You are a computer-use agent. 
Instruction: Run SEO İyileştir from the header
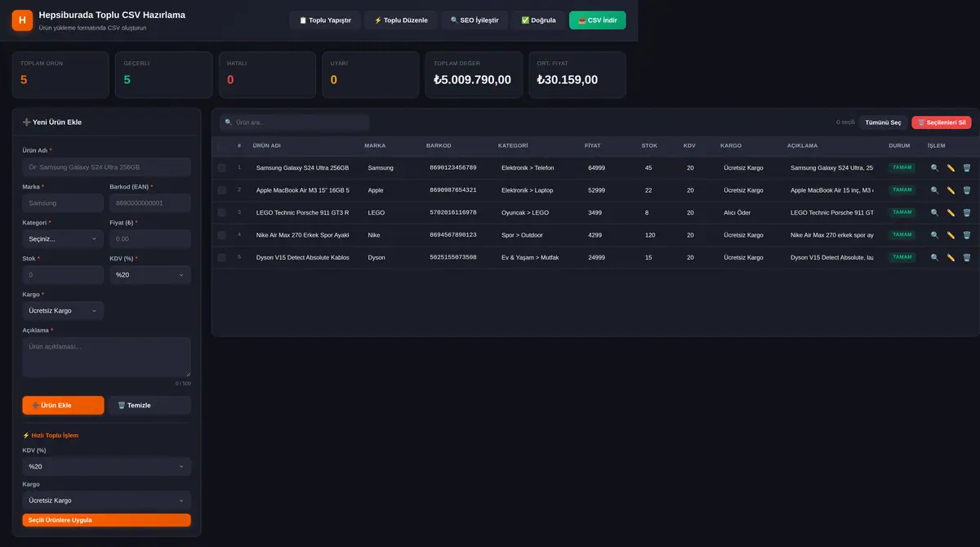pos(474,20)
